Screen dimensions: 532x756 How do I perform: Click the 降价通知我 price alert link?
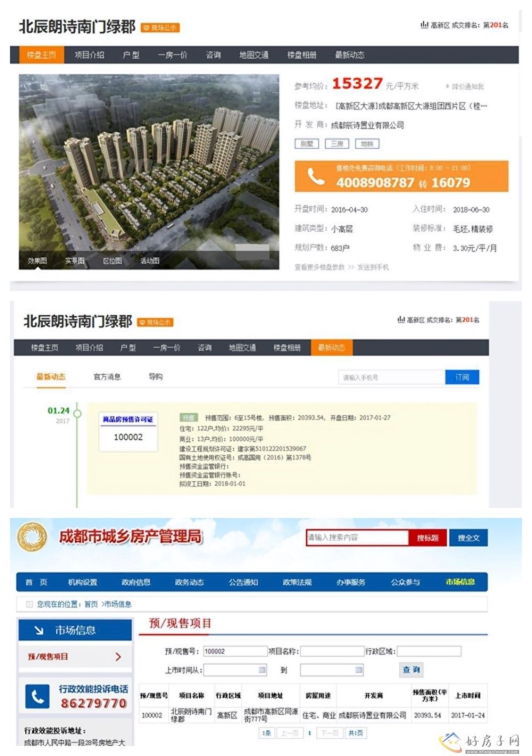(x=464, y=86)
